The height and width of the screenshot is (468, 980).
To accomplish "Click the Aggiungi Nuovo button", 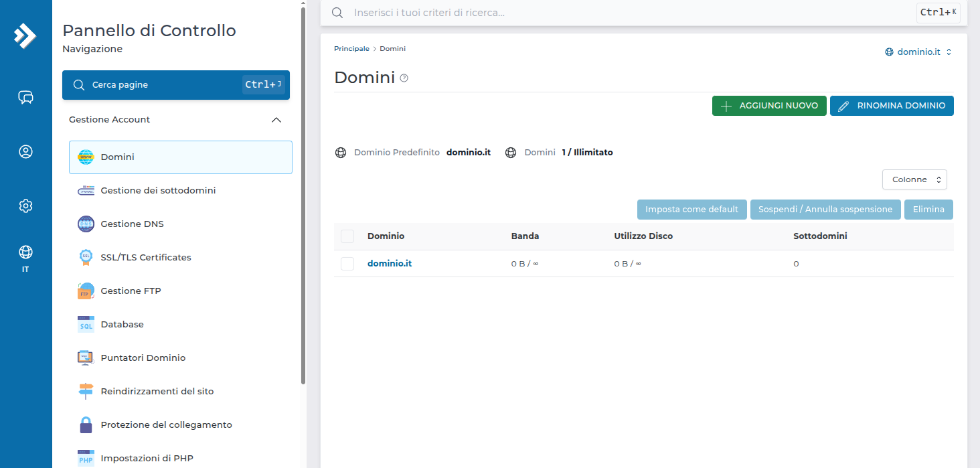I will click(769, 106).
